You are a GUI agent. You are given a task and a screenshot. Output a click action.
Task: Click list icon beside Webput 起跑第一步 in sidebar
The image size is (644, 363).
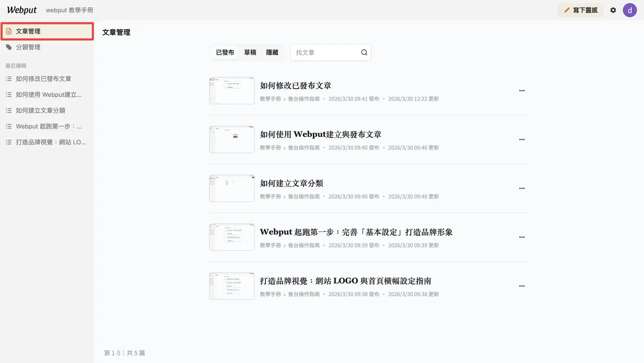tap(9, 127)
